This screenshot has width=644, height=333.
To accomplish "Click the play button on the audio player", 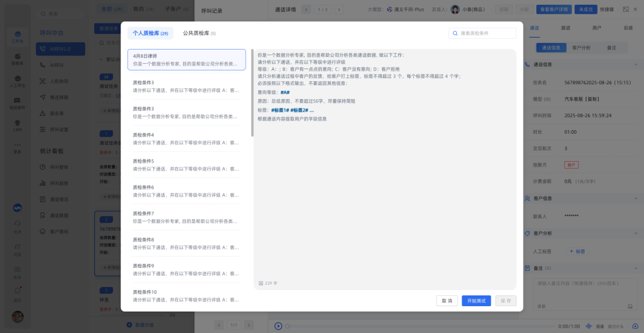I will [x=278, y=326].
